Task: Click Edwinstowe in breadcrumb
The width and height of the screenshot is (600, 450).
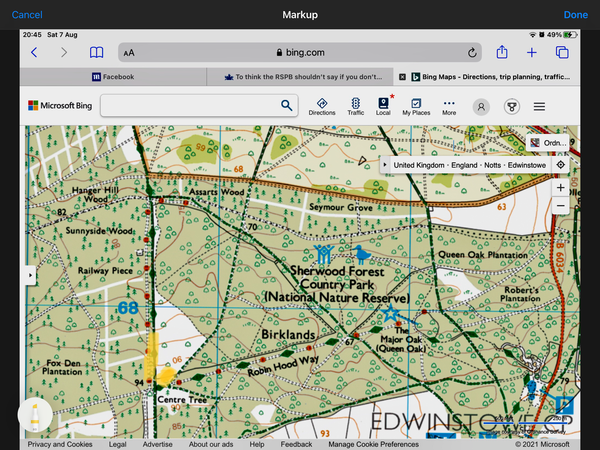Action: click(x=527, y=165)
